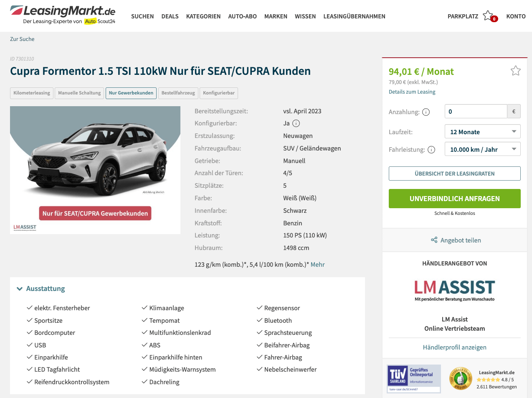Select the Nur Gewerbekunden tag

coord(131,93)
